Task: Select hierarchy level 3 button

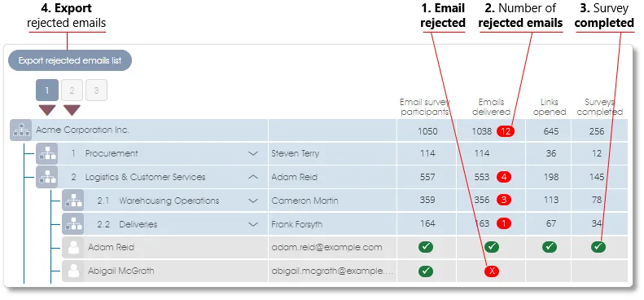Action: (97, 90)
